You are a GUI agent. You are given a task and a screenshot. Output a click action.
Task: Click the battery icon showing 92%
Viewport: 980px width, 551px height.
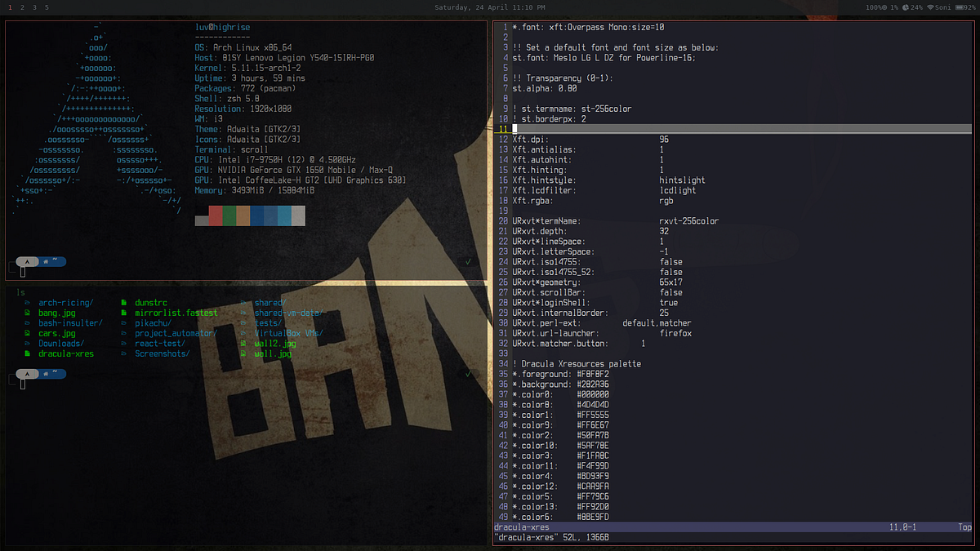tap(960, 7)
